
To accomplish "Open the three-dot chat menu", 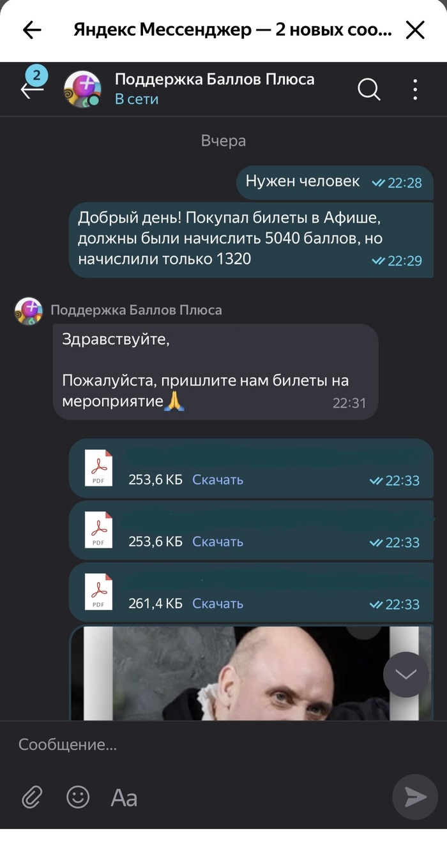I will [416, 89].
